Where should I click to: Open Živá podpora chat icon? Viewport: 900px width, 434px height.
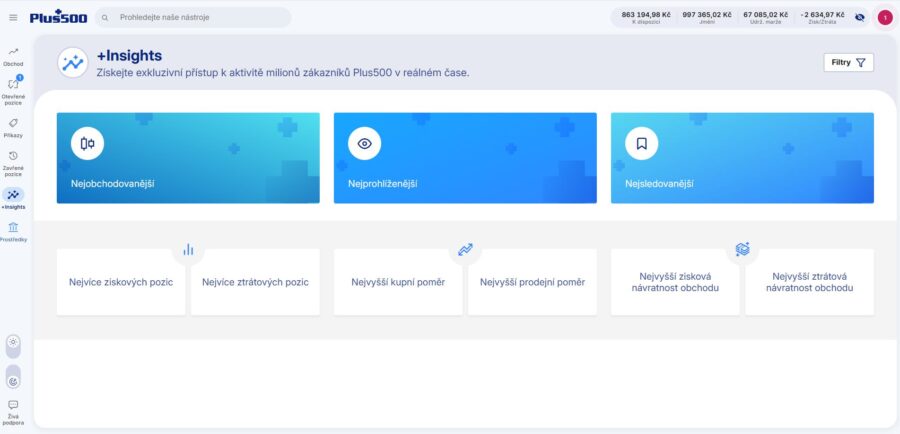13,405
